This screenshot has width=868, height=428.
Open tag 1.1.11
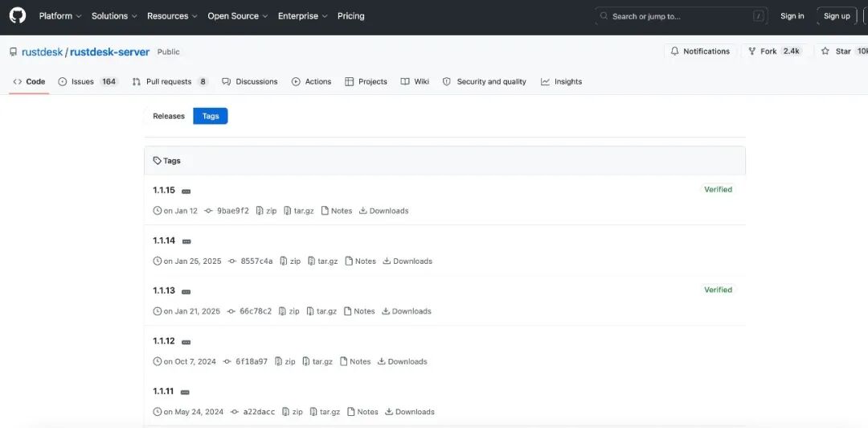(x=163, y=392)
